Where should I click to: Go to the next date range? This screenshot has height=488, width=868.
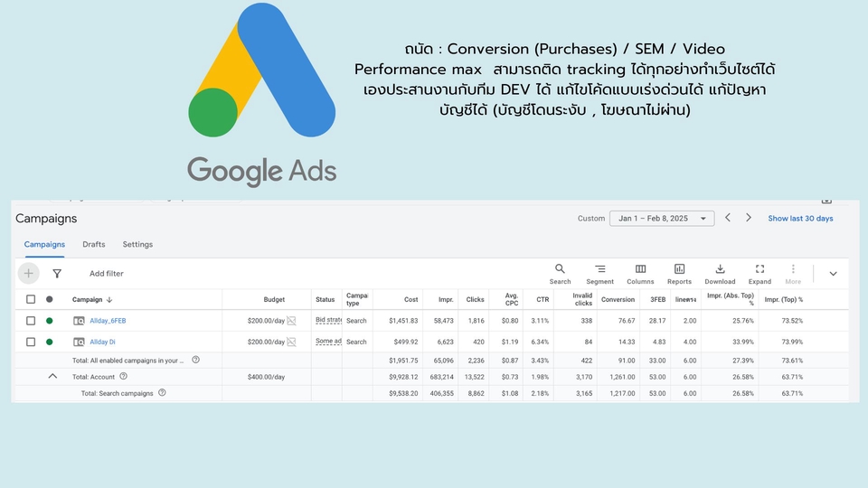point(749,218)
